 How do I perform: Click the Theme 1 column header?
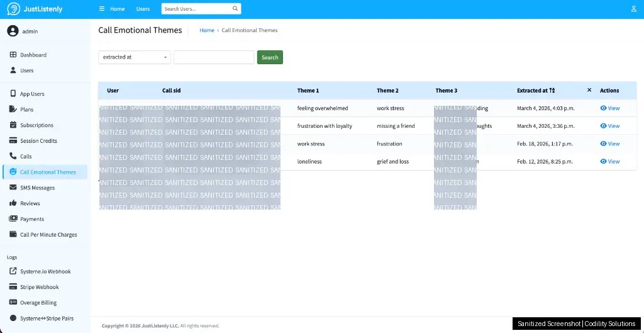(308, 91)
